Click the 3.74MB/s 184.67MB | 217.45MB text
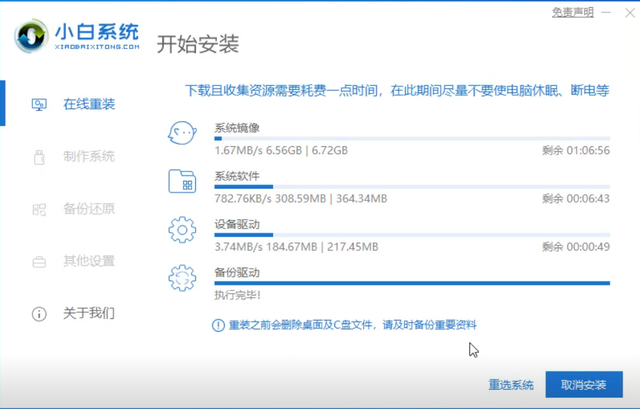The height and width of the screenshot is (409, 640). pyautogui.click(x=296, y=247)
